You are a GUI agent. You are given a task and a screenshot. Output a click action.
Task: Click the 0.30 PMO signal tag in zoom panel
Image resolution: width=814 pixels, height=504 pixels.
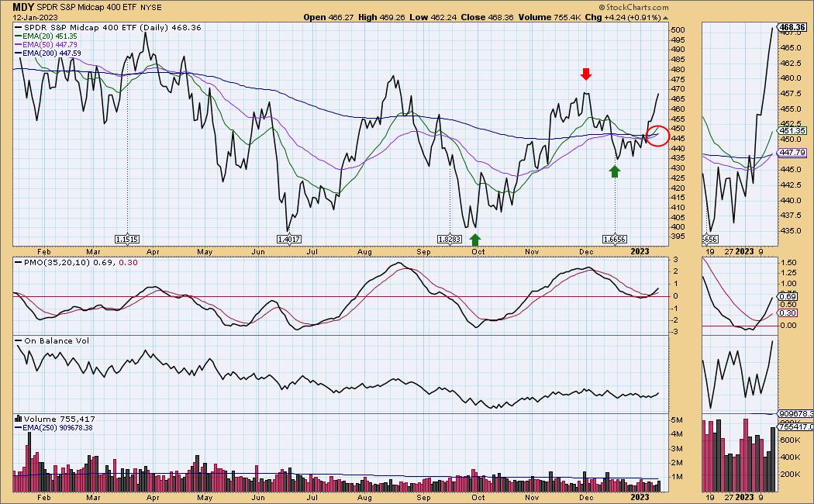[788, 313]
